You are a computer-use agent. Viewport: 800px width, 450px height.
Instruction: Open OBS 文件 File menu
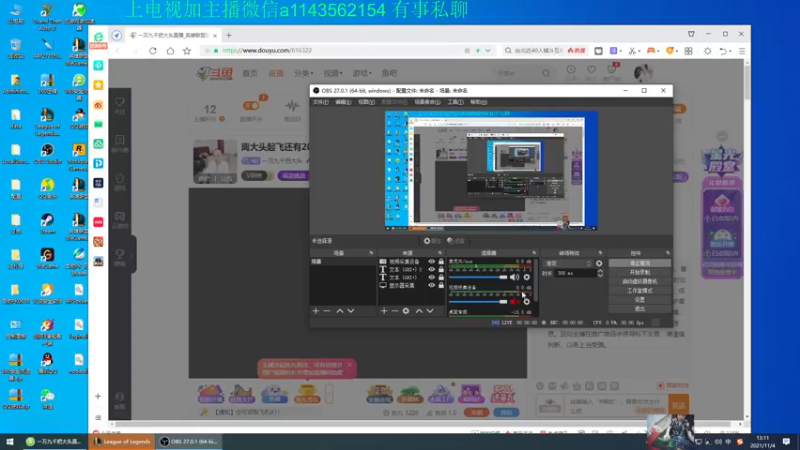click(x=320, y=102)
